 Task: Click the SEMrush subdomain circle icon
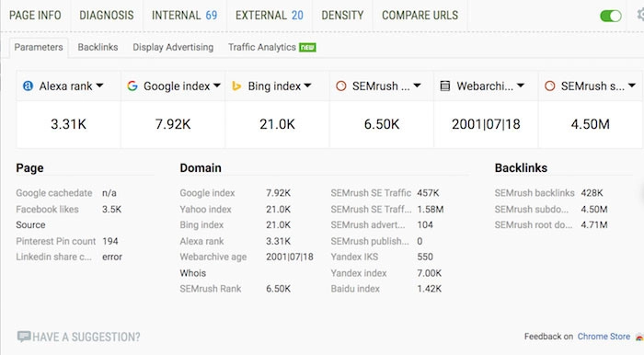tap(549, 86)
